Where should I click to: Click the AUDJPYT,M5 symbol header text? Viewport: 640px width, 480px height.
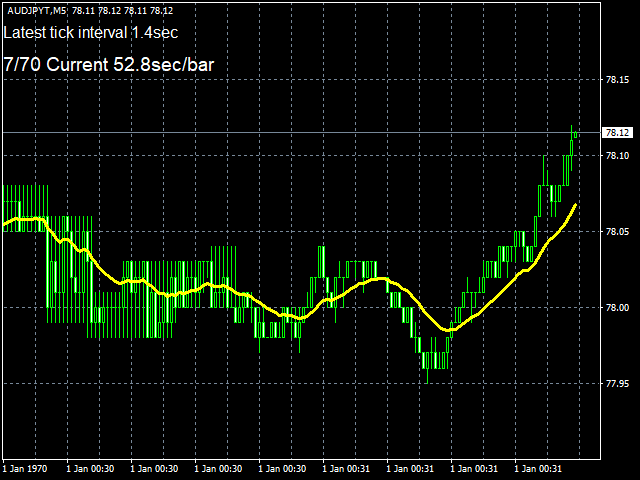[37, 11]
